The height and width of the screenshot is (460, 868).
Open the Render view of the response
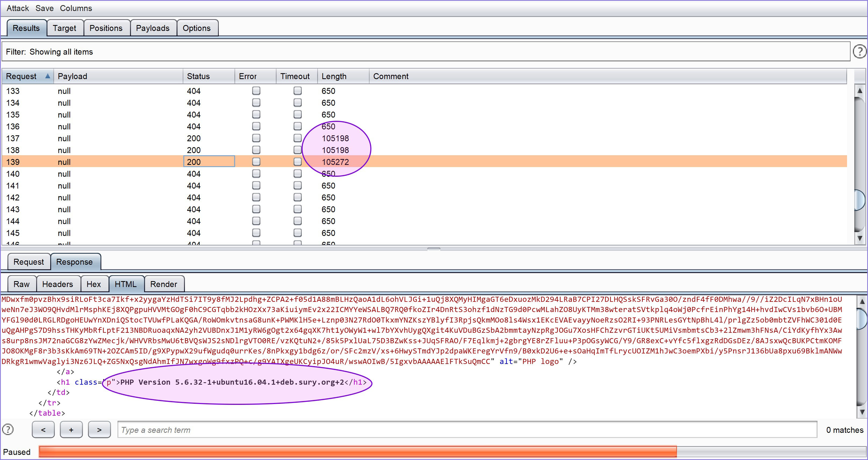point(164,284)
